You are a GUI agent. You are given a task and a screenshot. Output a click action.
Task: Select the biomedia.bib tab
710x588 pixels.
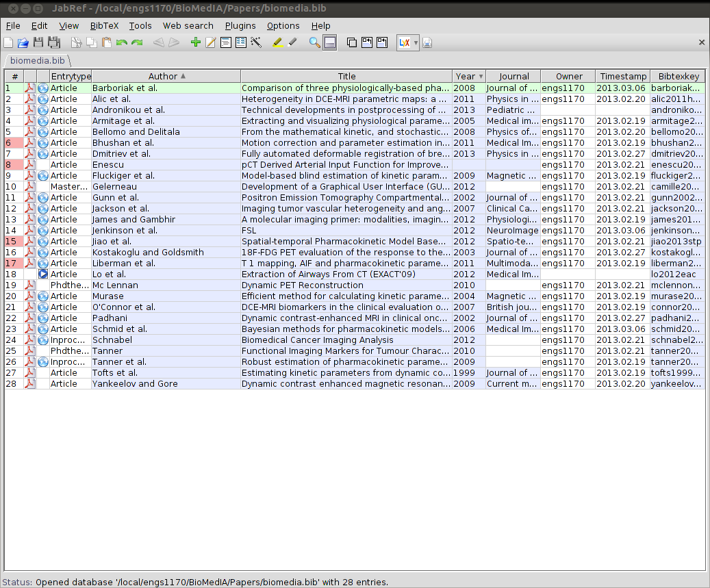(37, 60)
